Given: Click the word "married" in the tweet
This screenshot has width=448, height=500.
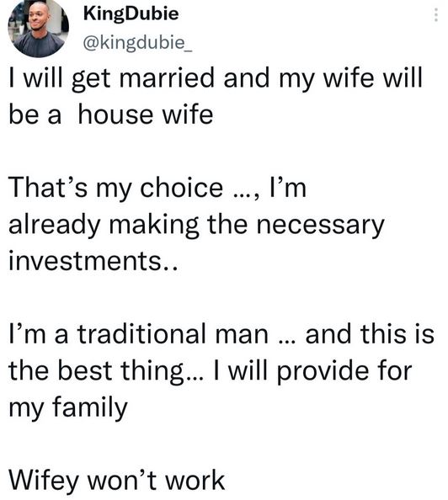Looking at the screenshot, I should tap(167, 78).
